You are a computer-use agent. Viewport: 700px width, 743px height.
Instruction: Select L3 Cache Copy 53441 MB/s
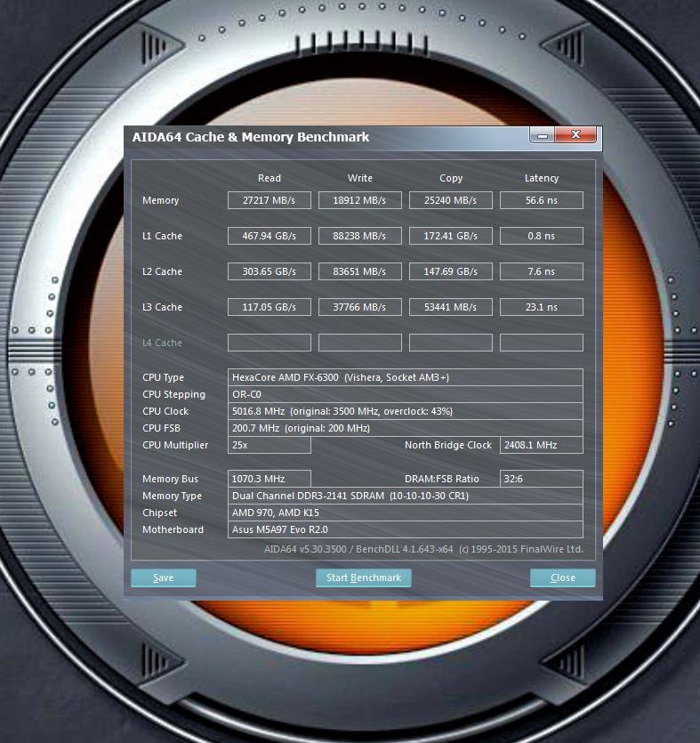pyautogui.click(x=450, y=307)
